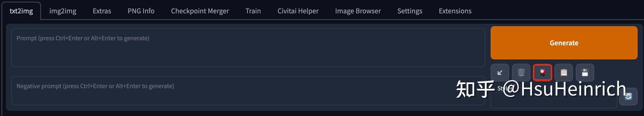Refresh the Styles list

[x=628, y=96]
